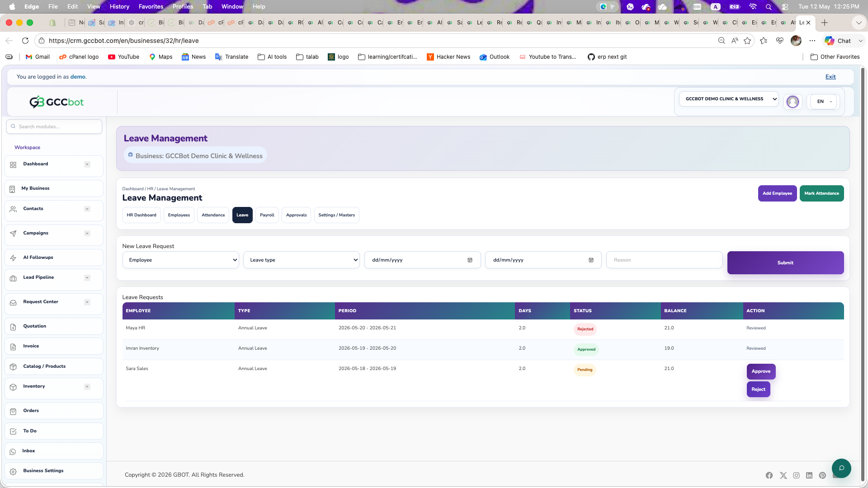The width and height of the screenshot is (868, 488).
Task: Open the Employee dropdown
Action: tap(181, 260)
